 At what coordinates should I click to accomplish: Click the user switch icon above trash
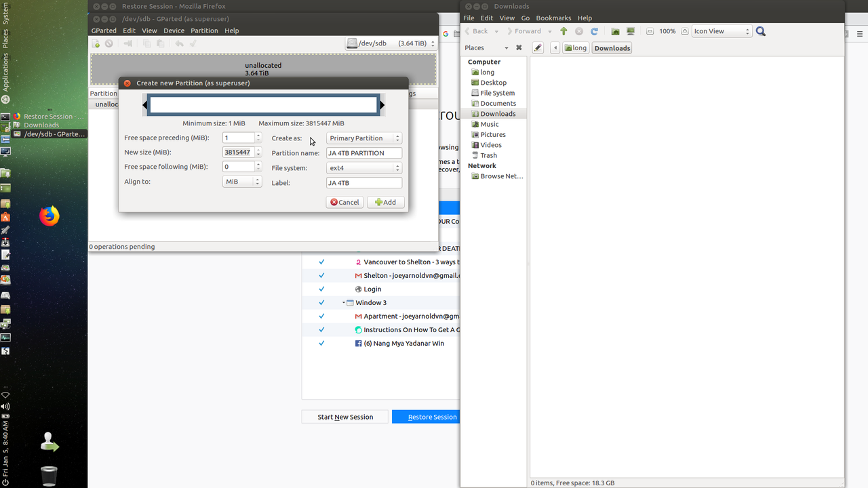49,443
